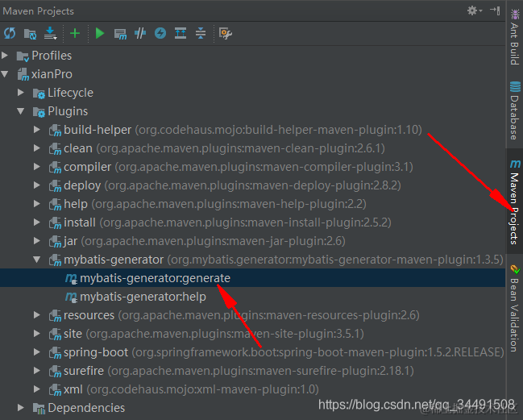This screenshot has width=523, height=420.
Task: Click the mybatis-generator plugin icon
Action: (x=55, y=260)
